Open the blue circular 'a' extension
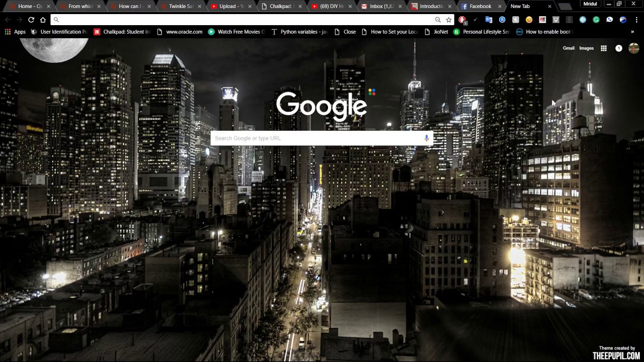This screenshot has width=644, height=362. point(502,20)
